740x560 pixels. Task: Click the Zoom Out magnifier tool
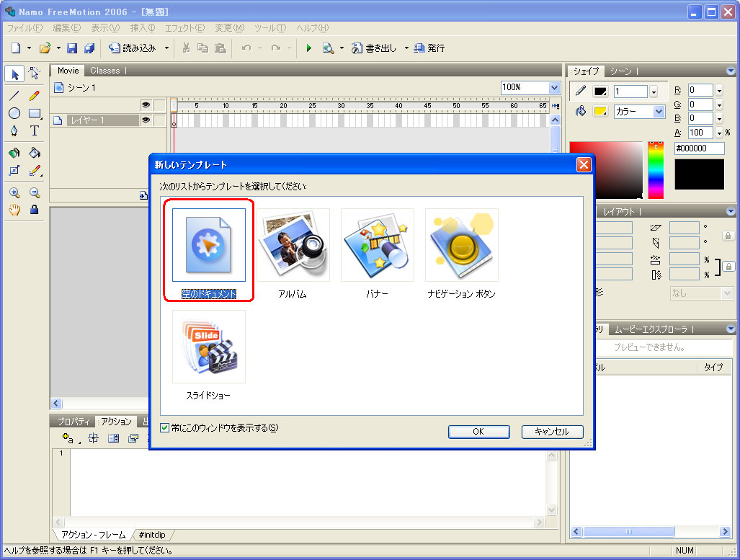35,192
